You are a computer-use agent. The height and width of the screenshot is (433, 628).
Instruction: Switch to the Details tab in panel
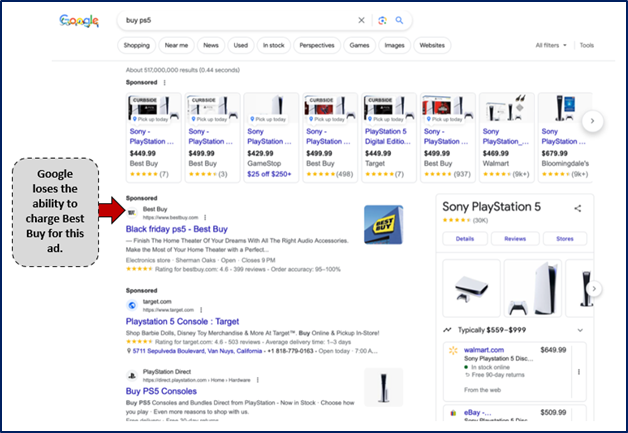(x=465, y=239)
